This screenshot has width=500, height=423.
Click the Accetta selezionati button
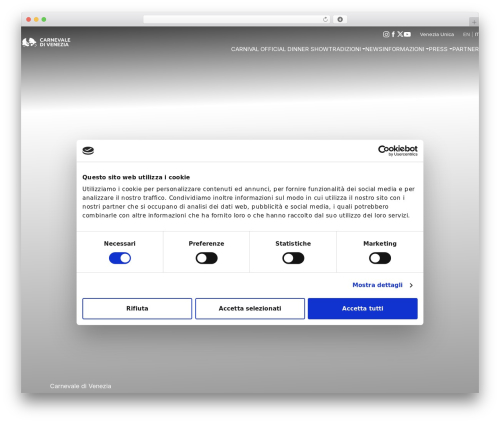pyautogui.click(x=250, y=308)
